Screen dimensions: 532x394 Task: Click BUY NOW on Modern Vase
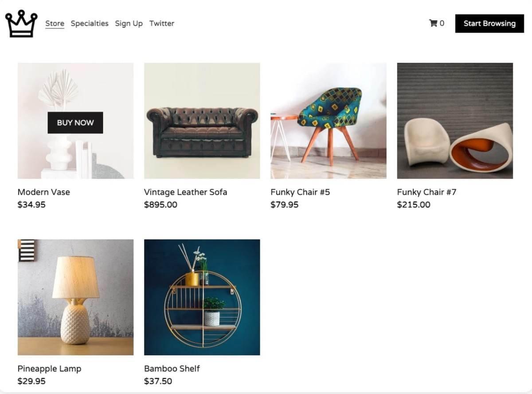point(75,123)
